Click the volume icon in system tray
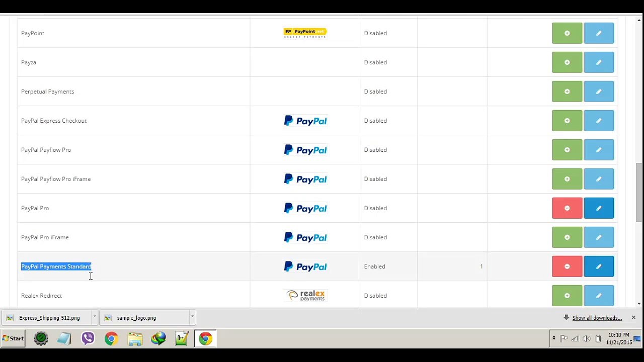Viewport: 644px width, 362px height. (x=586, y=338)
